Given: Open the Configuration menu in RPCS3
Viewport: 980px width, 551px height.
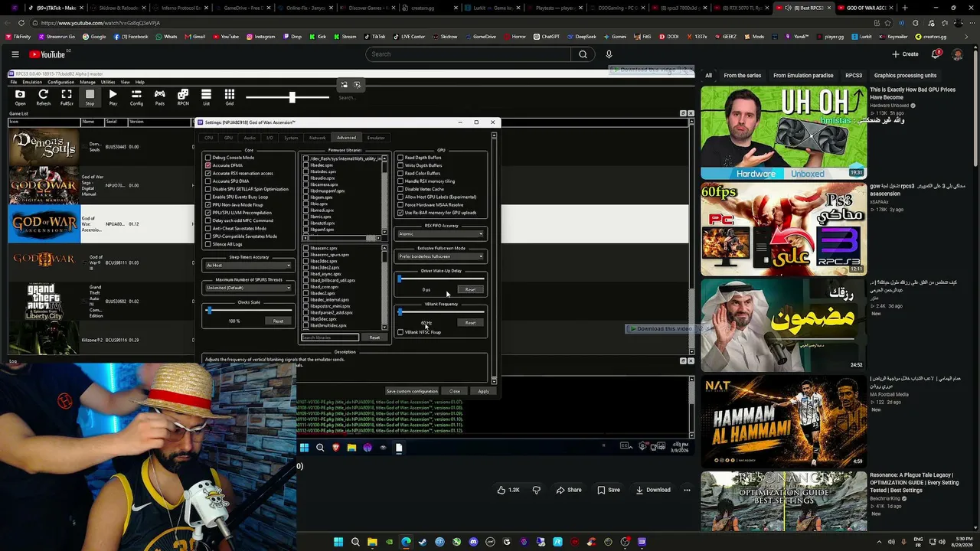Looking at the screenshot, I should (60, 82).
